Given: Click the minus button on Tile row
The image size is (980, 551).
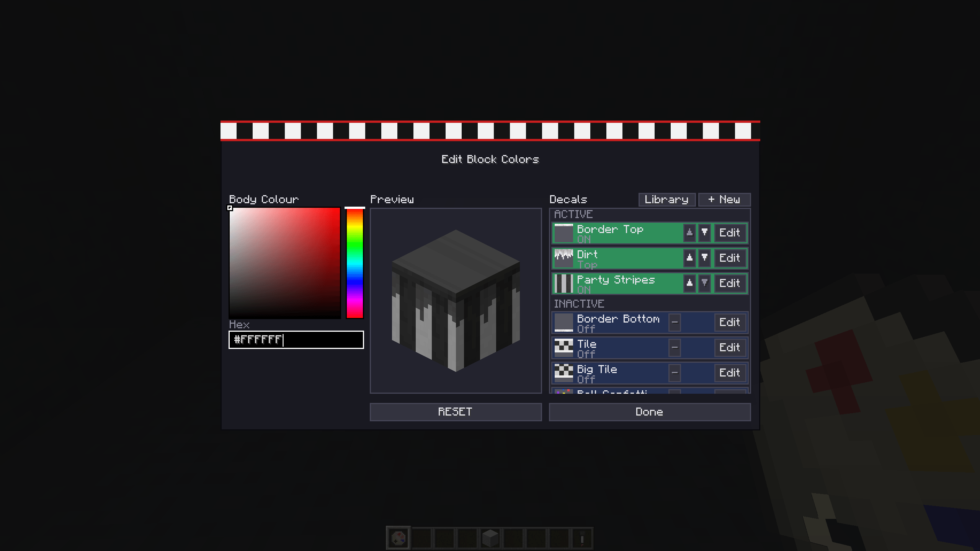Looking at the screenshot, I should [675, 347].
